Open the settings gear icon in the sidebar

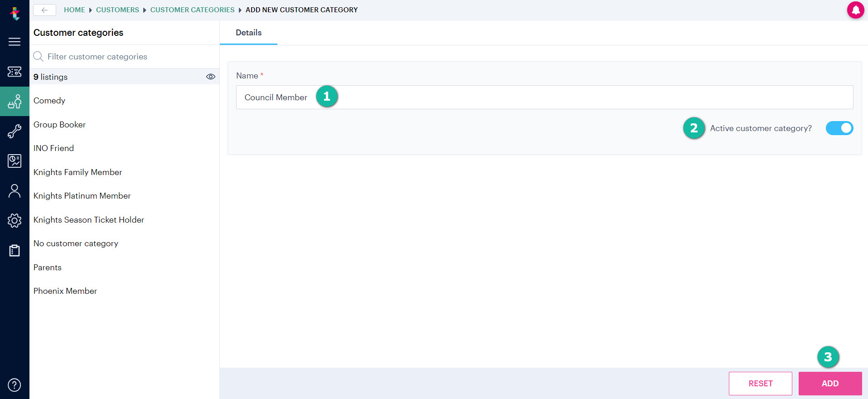point(15,221)
